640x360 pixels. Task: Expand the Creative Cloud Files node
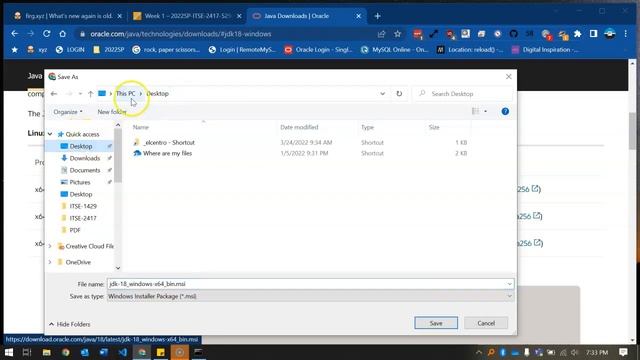tap(50, 246)
